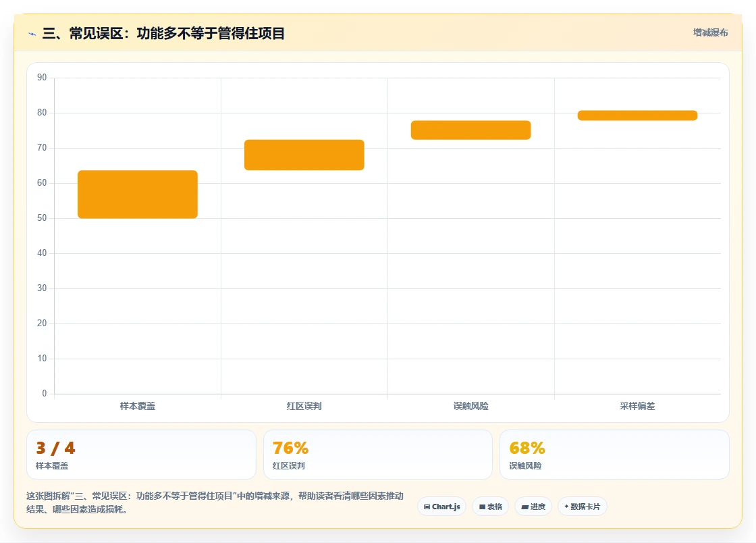756x543 pixels.
Task: Select the 进度 tag chip
Action: click(x=533, y=507)
